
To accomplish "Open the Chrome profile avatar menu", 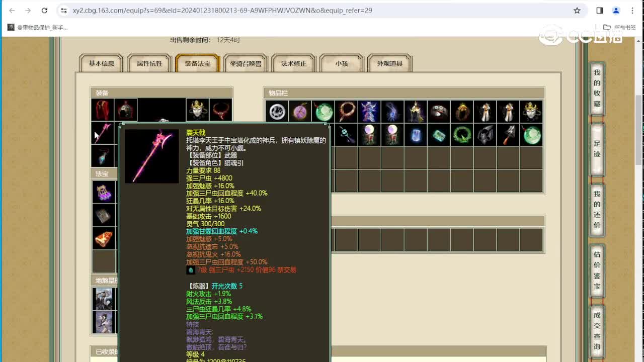I will pos(616,10).
